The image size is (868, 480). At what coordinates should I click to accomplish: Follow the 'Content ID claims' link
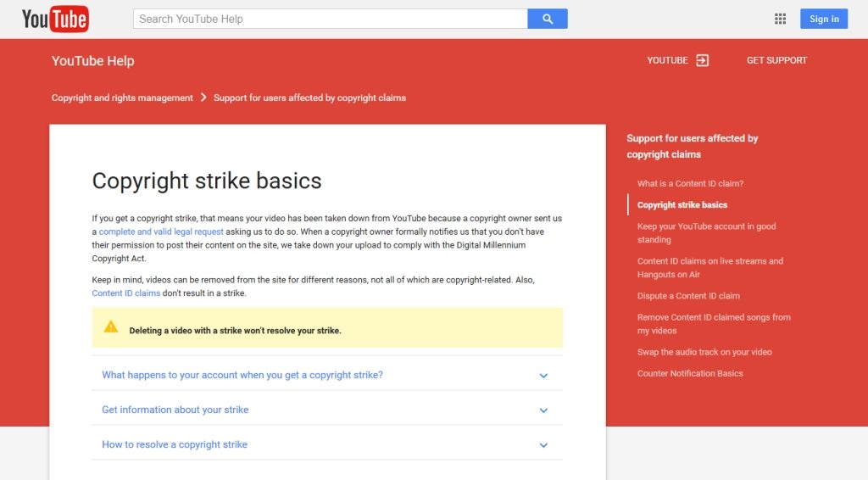(x=125, y=293)
